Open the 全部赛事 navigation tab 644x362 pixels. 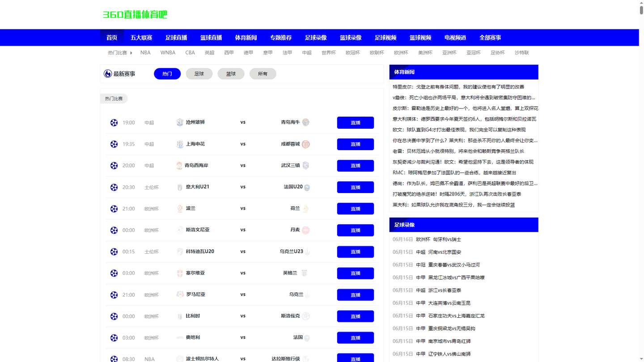click(490, 38)
